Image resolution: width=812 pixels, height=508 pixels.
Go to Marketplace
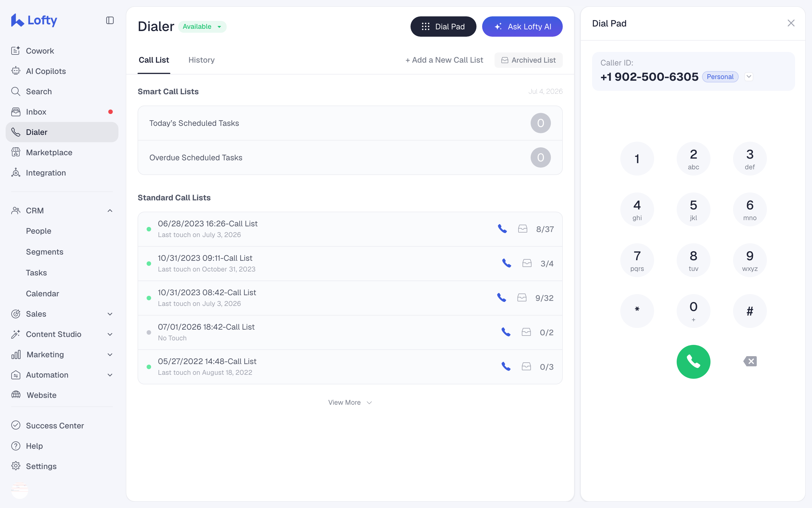[62, 152]
